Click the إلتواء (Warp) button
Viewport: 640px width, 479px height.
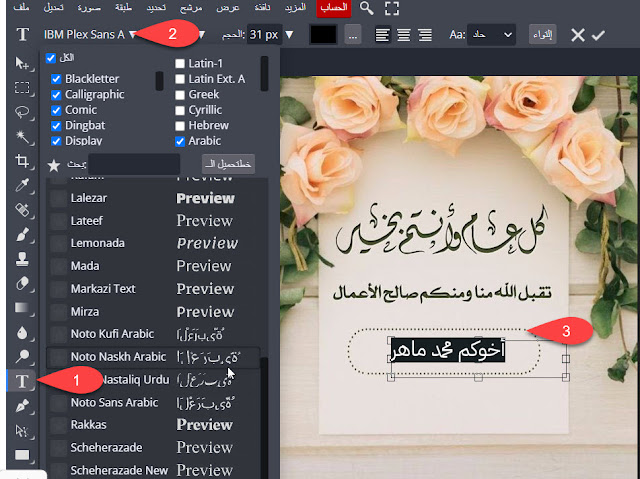coord(542,35)
